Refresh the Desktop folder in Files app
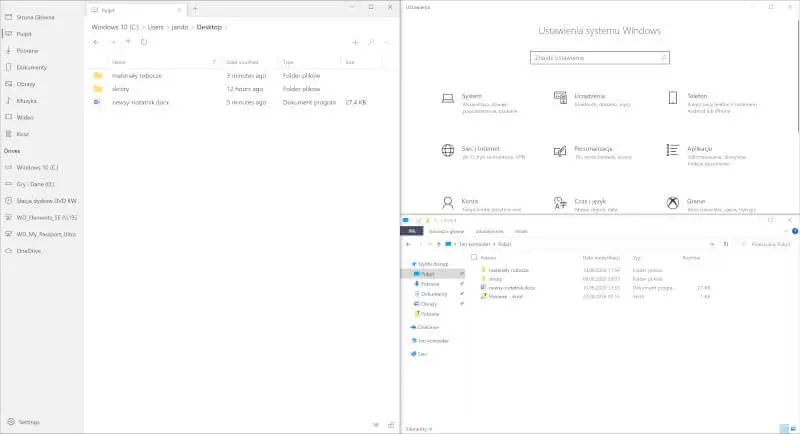The image size is (800, 434). tap(144, 42)
